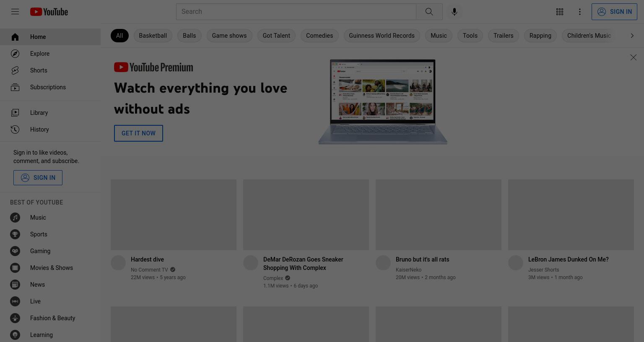Dismiss the YouTube Premium banner

point(633,57)
